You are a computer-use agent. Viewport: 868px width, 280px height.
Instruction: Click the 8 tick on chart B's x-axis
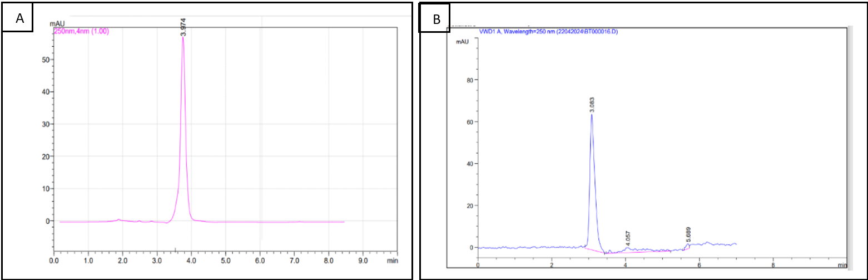pyautogui.click(x=773, y=266)
